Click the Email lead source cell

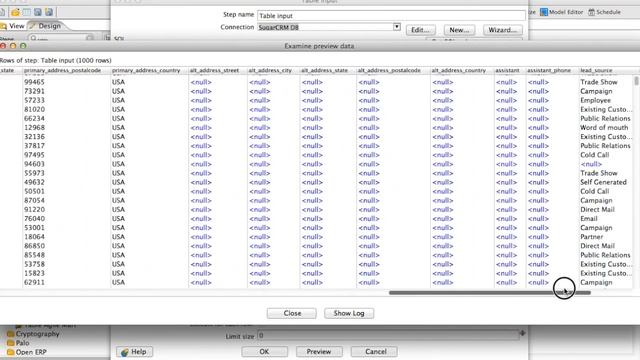point(589,218)
